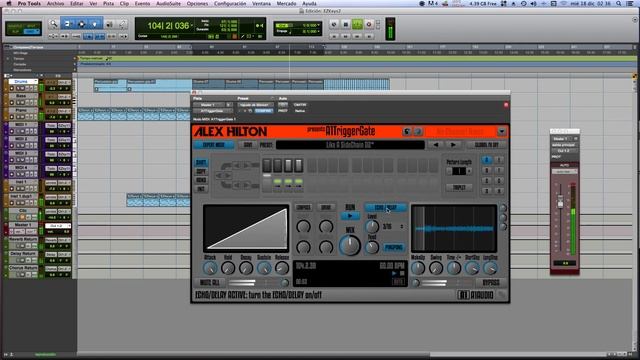Click the SAVE preset button

pyautogui.click(x=248, y=145)
